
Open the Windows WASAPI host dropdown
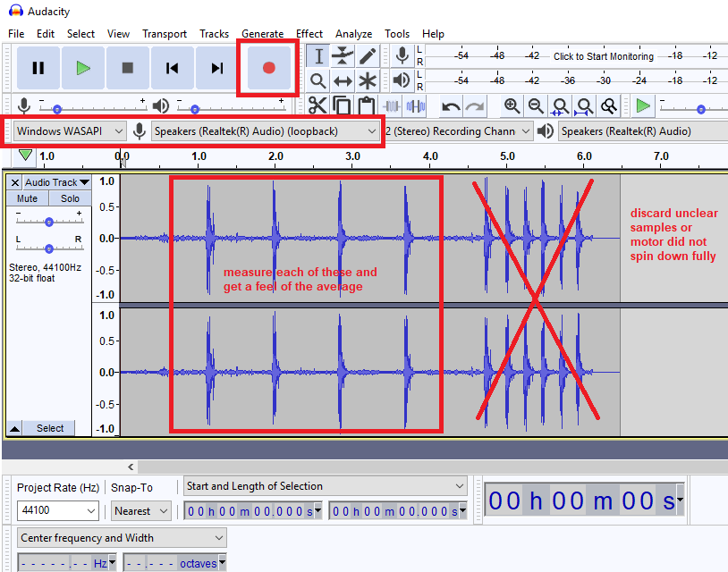point(70,131)
